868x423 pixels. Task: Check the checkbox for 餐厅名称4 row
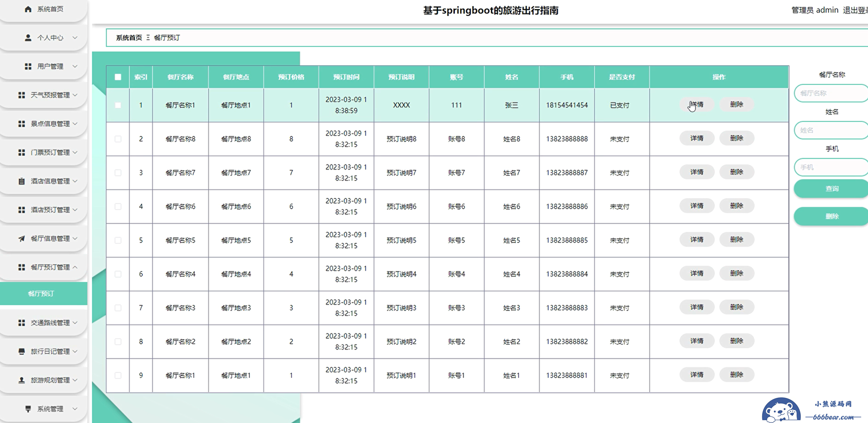tap(118, 274)
